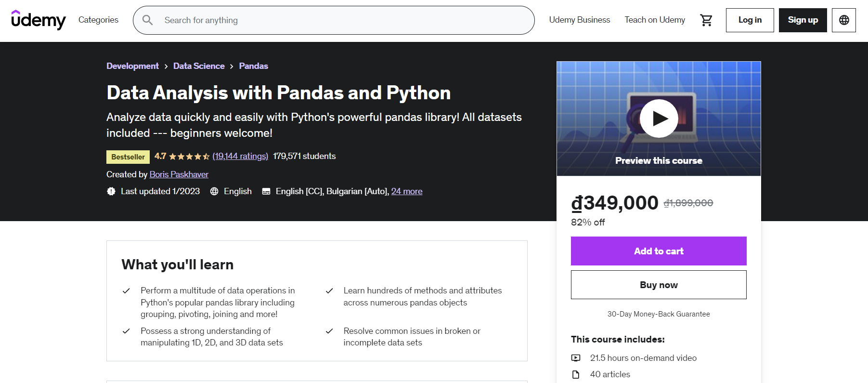Image resolution: width=868 pixels, height=383 pixels.
Task: Click the 4.7 rating number
Action: pos(160,156)
